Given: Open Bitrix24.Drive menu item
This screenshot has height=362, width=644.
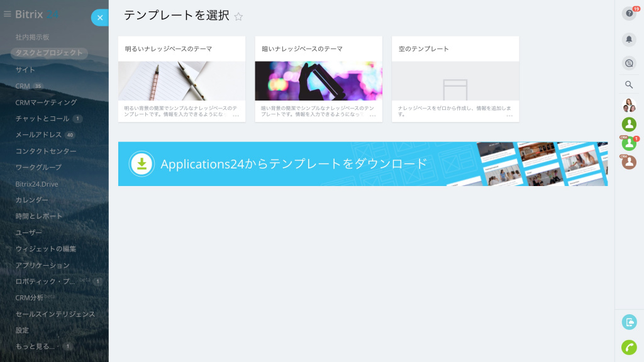Looking at the screenshot, I should click(36, 184).
